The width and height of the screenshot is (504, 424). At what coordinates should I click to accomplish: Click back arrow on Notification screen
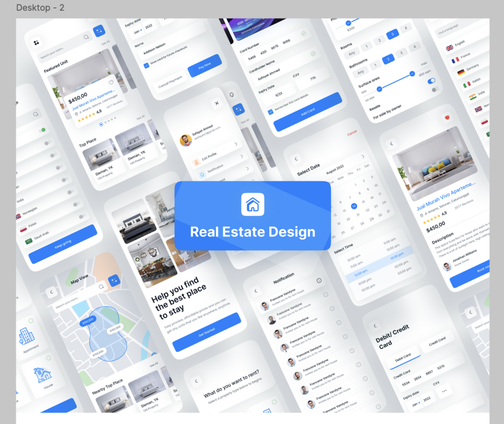(256, 291)
